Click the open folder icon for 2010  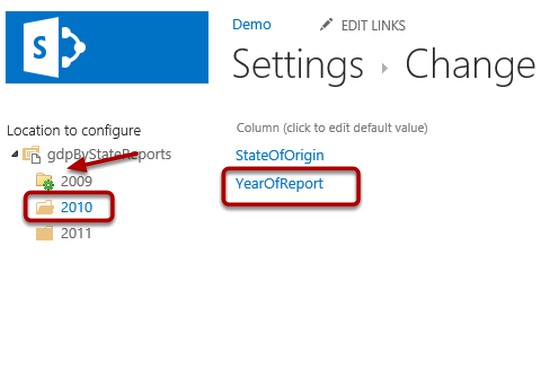point(45,207)
